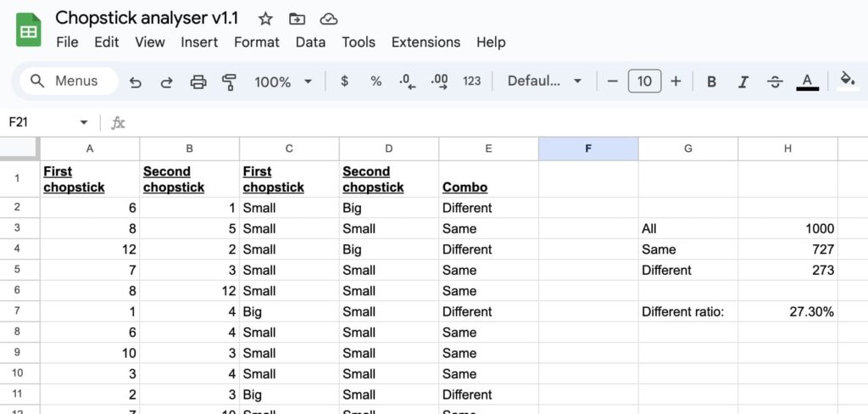Select the 'Different ratio:' label cell

click(687, 311)
